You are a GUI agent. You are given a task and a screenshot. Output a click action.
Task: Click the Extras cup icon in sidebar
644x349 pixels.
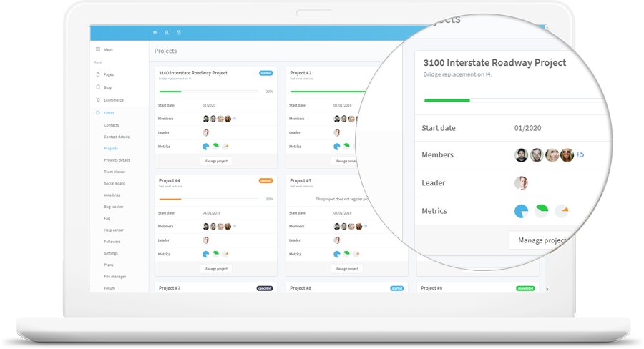coord(98,112)
